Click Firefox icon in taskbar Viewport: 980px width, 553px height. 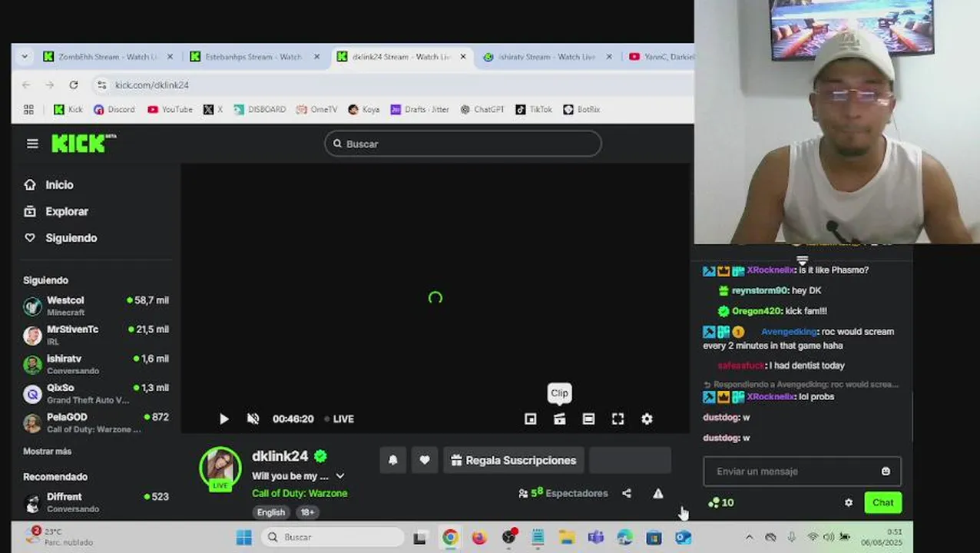(x=479, y=538)
